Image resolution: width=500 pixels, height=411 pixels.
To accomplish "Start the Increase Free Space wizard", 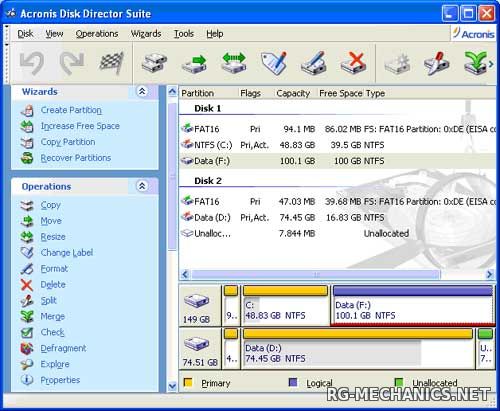I will click(x=80, y=126).
